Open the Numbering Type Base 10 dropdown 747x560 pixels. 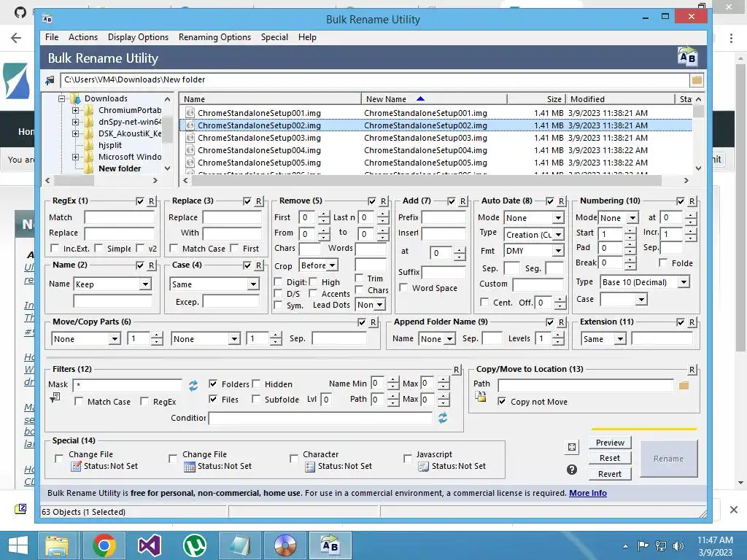645,282
